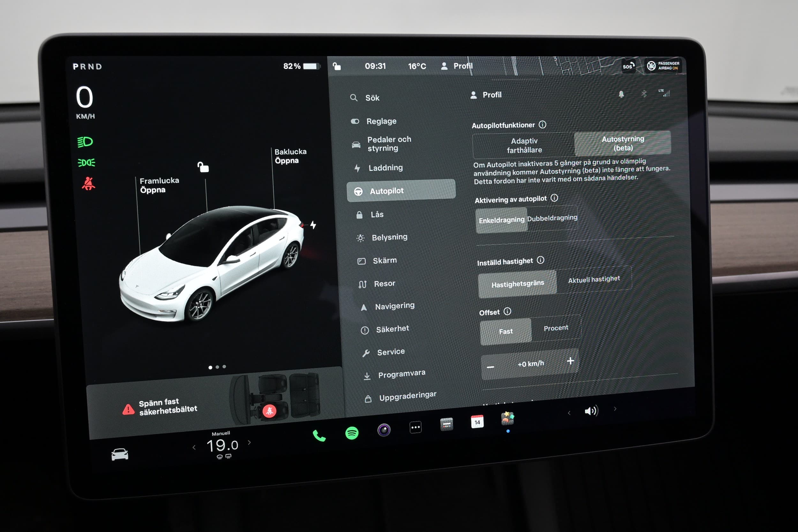Image resolution: width=798 pixels, height=532 pixels.
Task: Show info for Aktivering av autopilot
Action: [x=554, y=198]
